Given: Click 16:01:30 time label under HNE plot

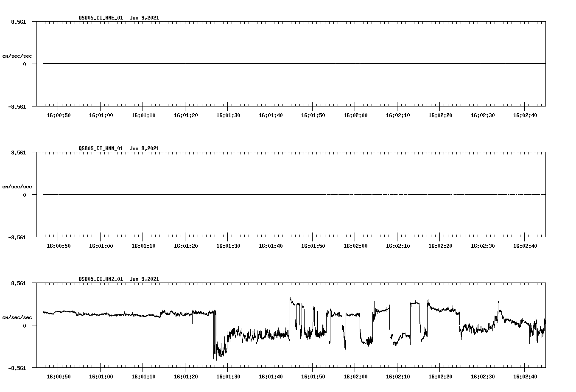Looking at the screenshot, I should point(228,115).
